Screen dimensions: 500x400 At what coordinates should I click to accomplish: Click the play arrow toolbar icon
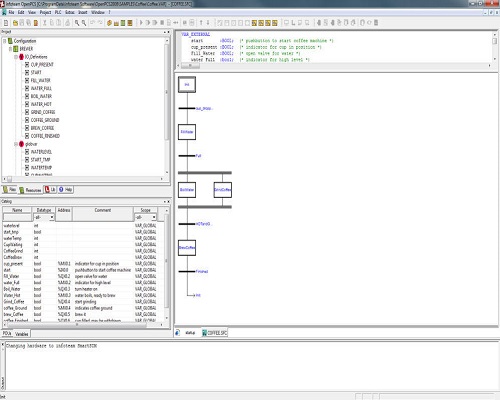[141, 23]
